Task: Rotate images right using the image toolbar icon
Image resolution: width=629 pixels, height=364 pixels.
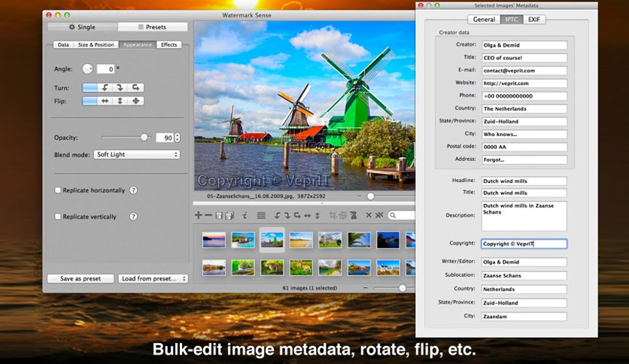Action: click(287, 215)
